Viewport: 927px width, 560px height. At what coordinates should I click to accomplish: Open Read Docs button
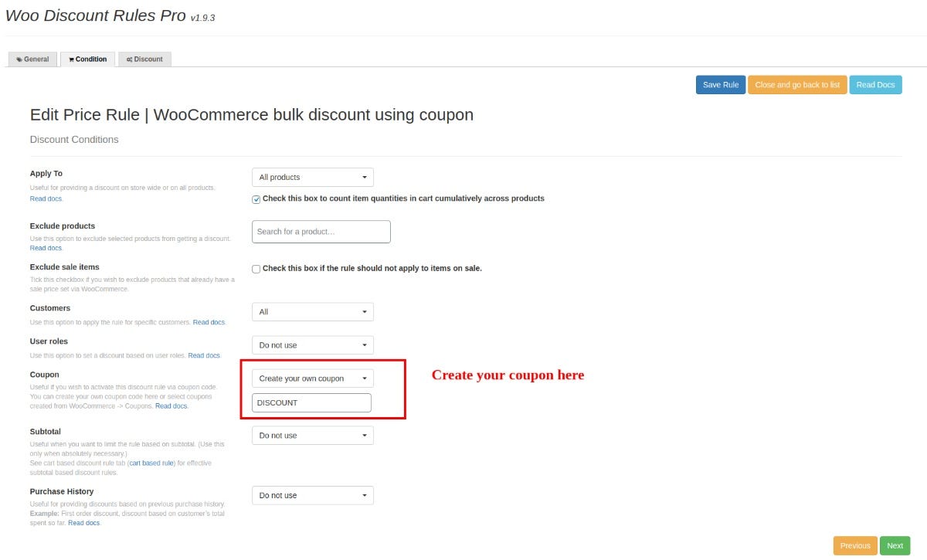point(875,85)
